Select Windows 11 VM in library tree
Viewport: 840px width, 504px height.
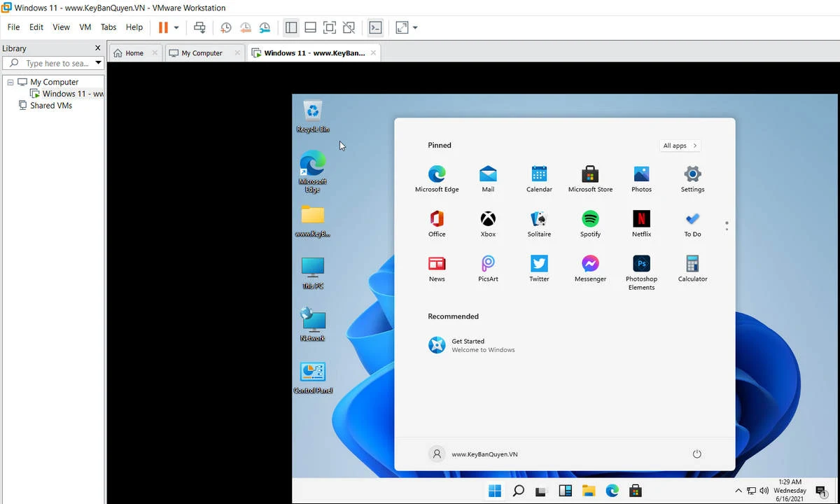(x=67, y=94)
